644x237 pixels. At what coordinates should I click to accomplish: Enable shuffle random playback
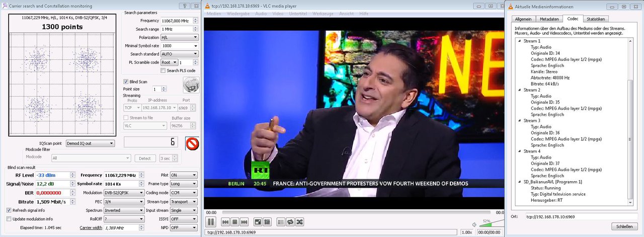coord(299,222)
